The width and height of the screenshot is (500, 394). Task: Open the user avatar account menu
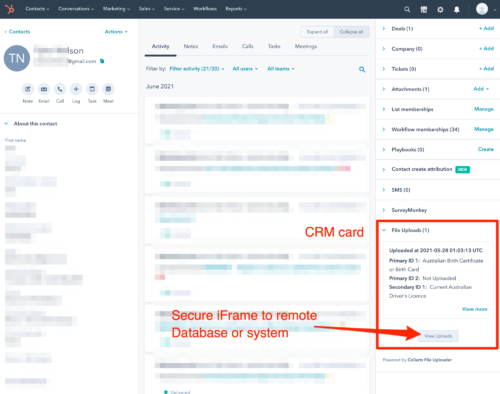[x=482, y=9]
